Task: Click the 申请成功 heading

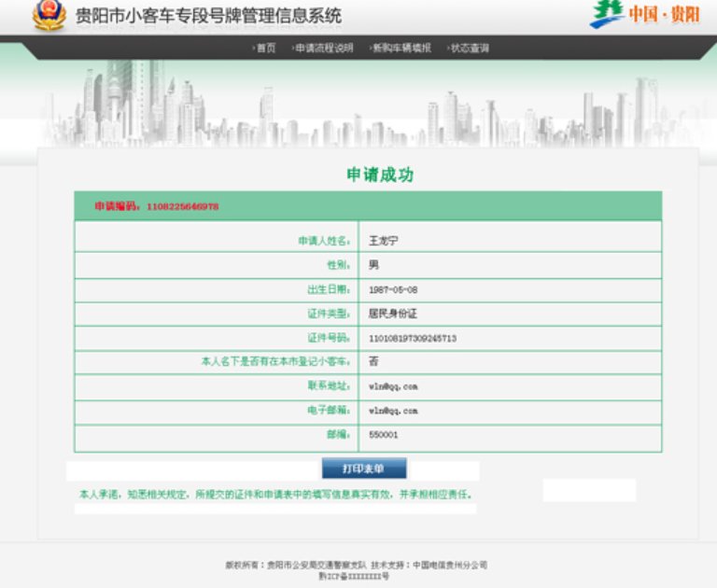Action: pos(380,175)
